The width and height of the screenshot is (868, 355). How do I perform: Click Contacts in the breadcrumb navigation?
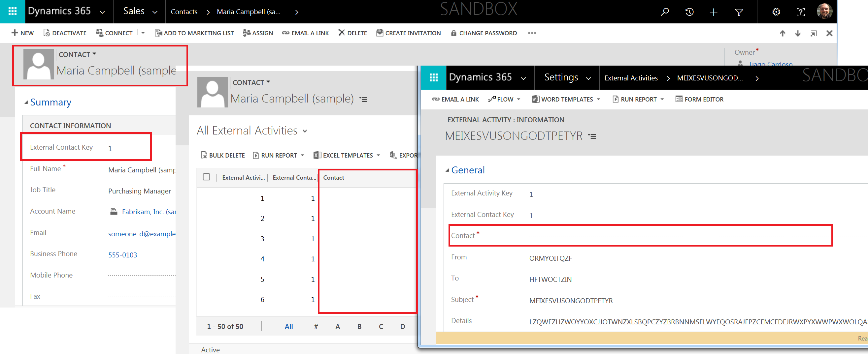pyautogui.click(x=184, y=12)
